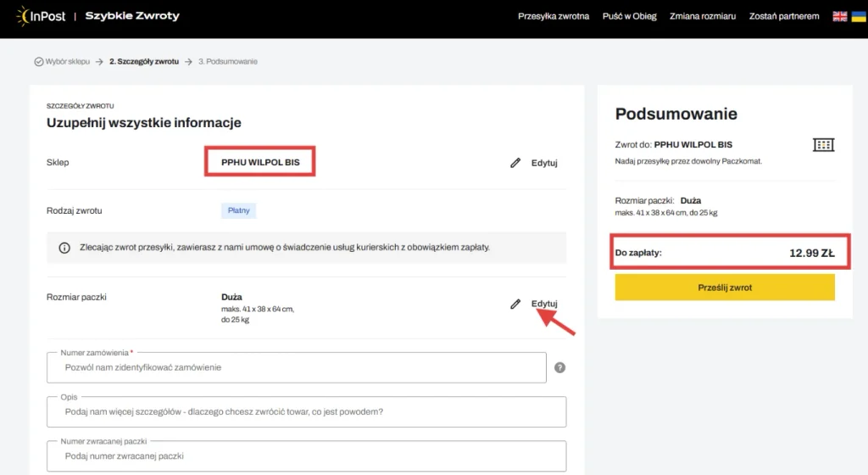
Task: Open Zmiana rozmiaru menu item
Action: (703, 16)
